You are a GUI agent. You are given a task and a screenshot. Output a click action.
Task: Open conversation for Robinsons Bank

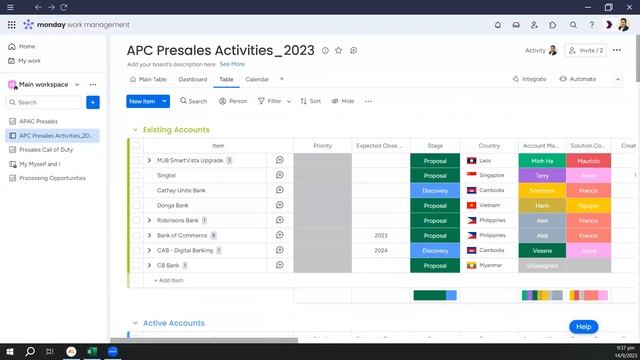[280, 220]
